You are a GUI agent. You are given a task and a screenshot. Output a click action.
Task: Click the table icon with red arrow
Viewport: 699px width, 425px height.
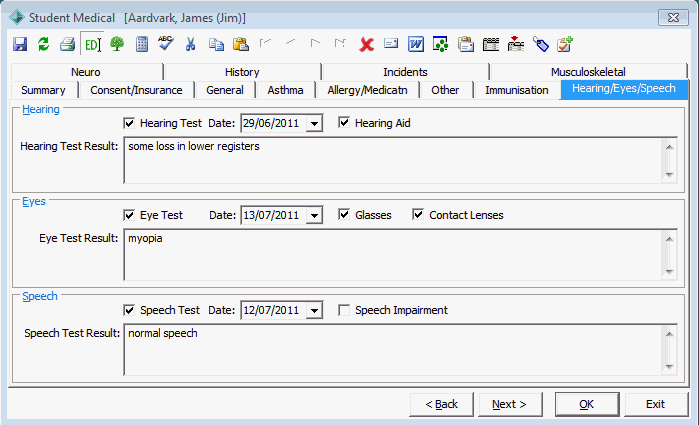tap(516, 44)
